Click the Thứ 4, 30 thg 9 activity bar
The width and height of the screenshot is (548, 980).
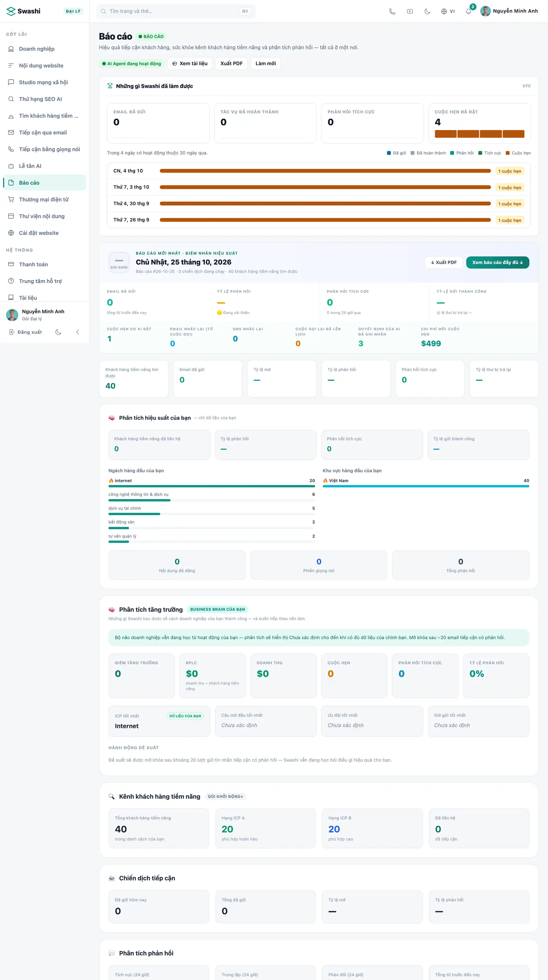325,204
